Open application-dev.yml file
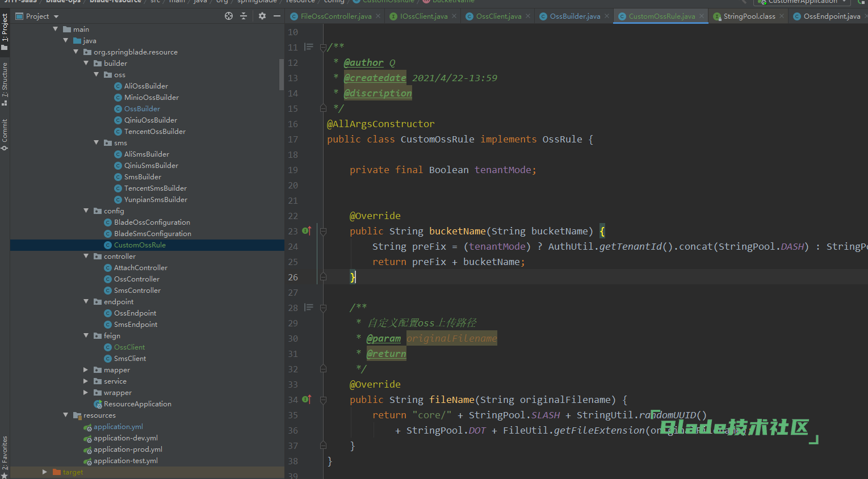Viewport: 868px width, 479px height. coord(125,438)
